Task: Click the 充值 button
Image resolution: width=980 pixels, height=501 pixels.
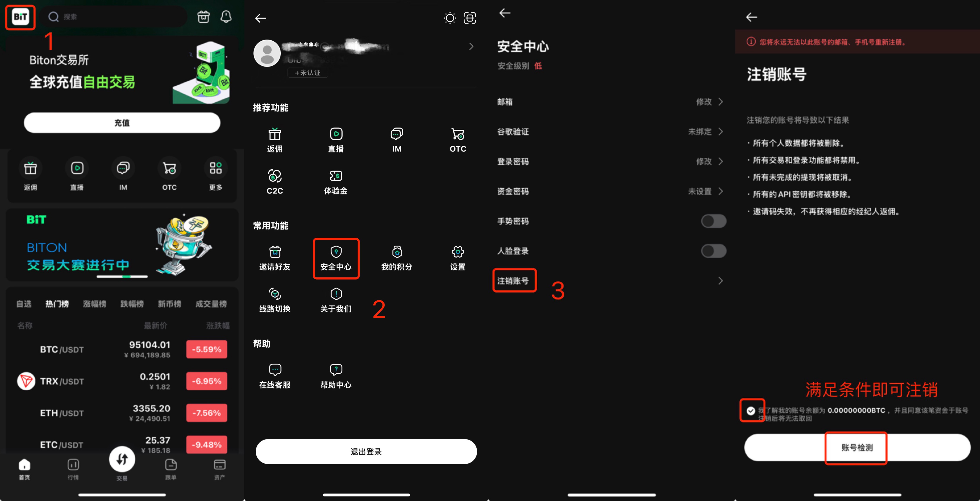Action: [122, 123]
